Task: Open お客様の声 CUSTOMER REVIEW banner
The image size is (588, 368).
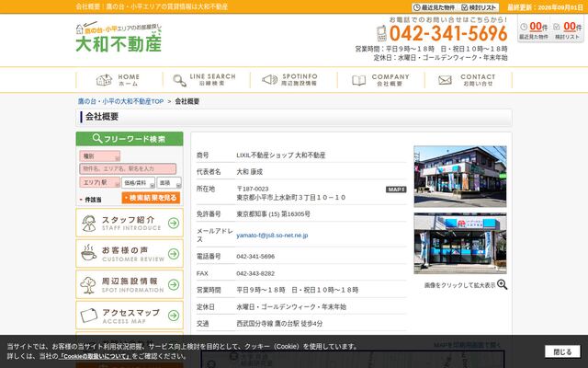Action: [130, 254]
